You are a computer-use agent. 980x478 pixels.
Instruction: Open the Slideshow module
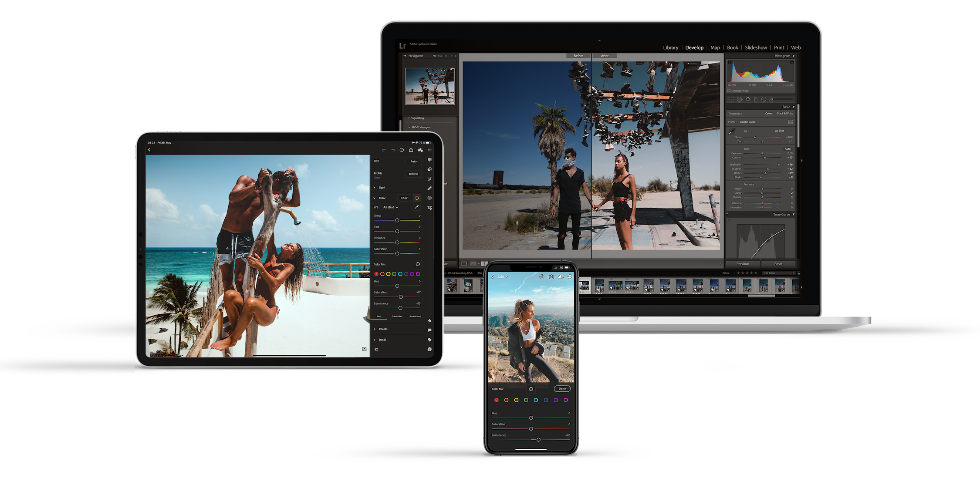[x=756, y=47]
